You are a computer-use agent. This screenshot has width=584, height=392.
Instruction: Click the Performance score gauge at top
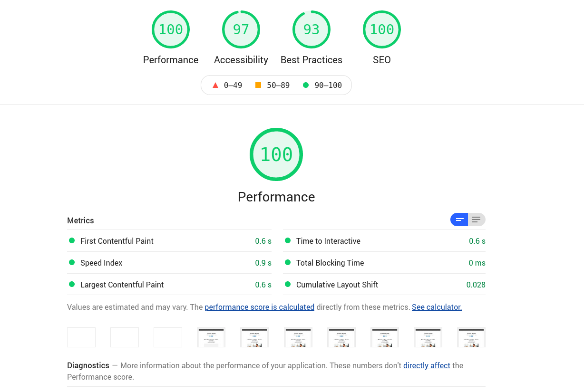click(x=171, y=29)
